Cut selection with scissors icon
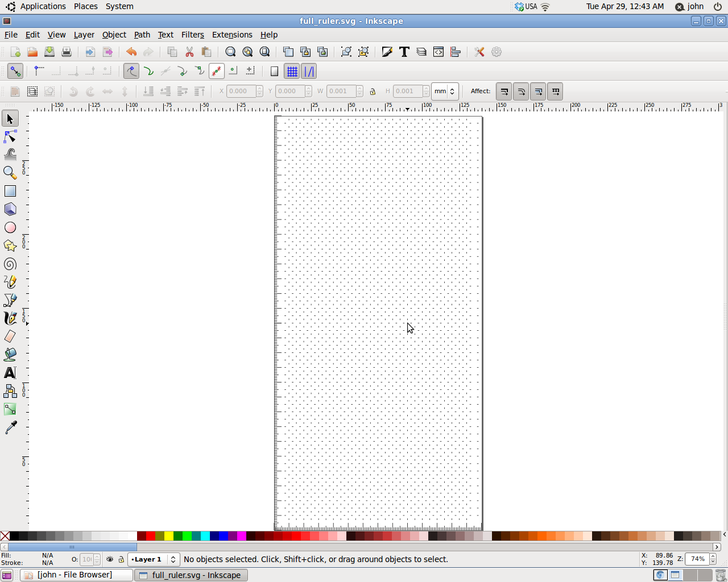The image size is (728, 582). pyautogui.click(x=189, y=52)
